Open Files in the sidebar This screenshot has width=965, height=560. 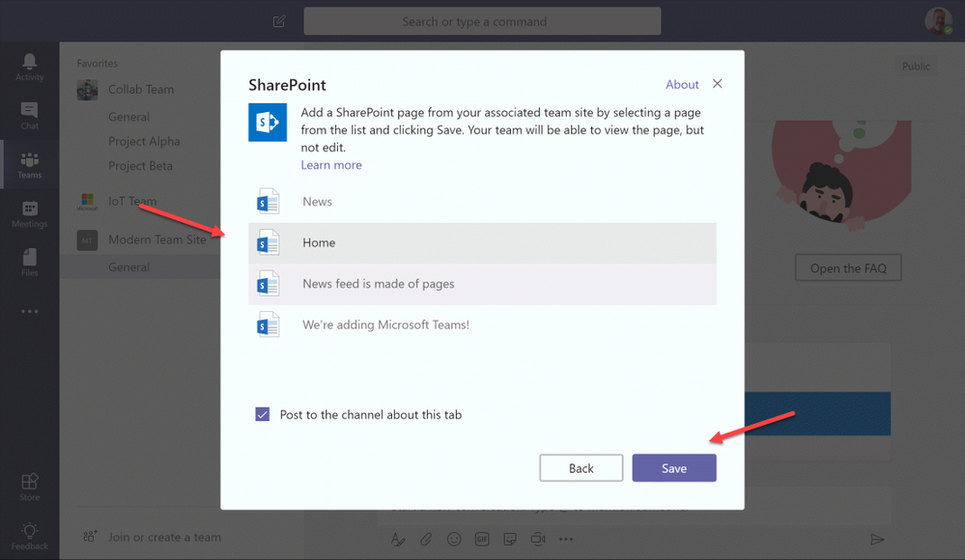(x=29, y=261)
